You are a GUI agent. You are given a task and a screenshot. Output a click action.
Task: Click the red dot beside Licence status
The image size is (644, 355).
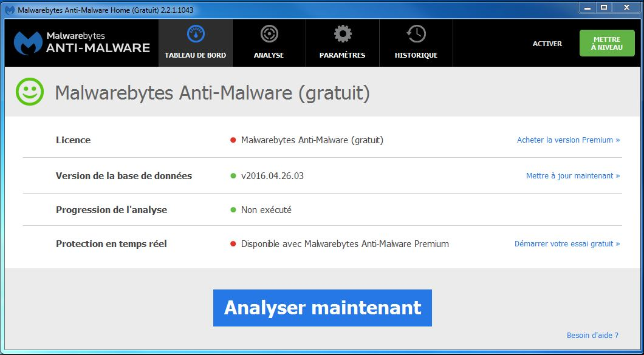coord(233,140)
